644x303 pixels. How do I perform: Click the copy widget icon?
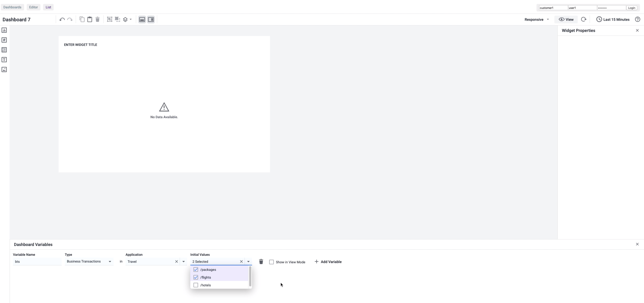[82, 19]
